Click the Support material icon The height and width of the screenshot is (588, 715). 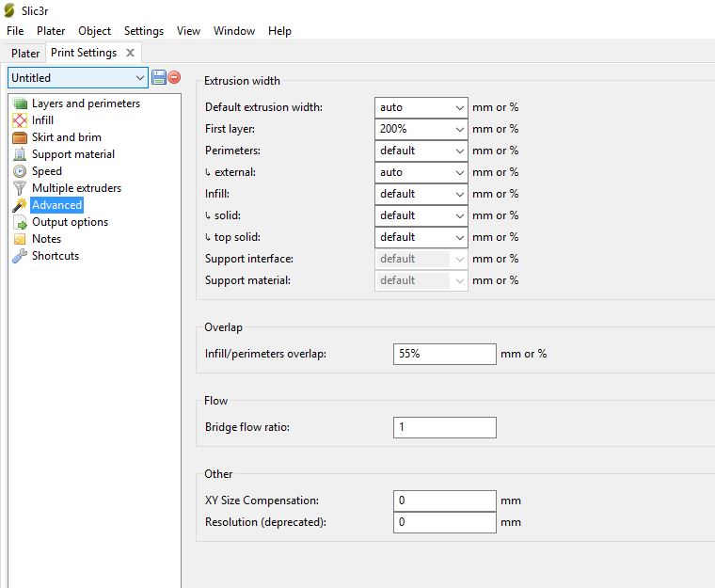point(20,154)
